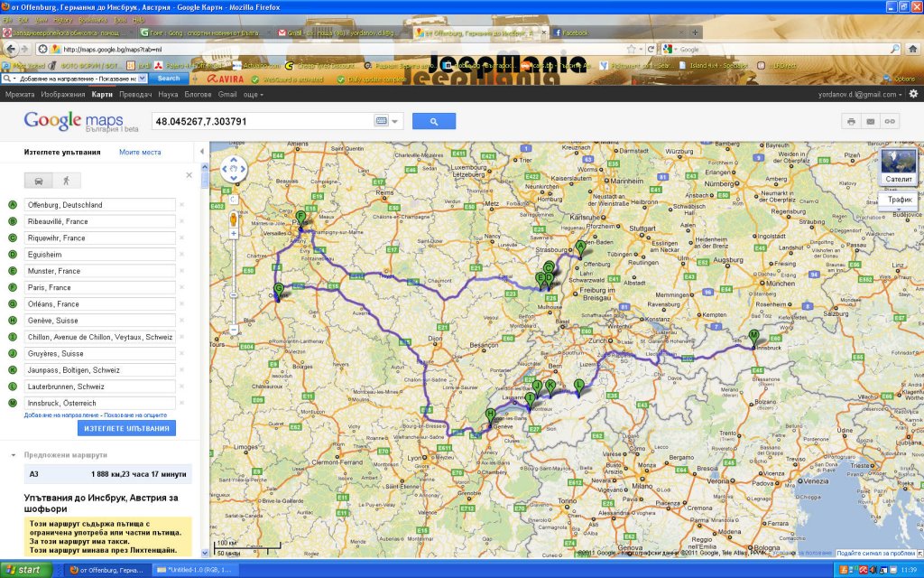Click map pin A at Offenburg
Screen dimensions: 924x578
click(x=580, y=247)
